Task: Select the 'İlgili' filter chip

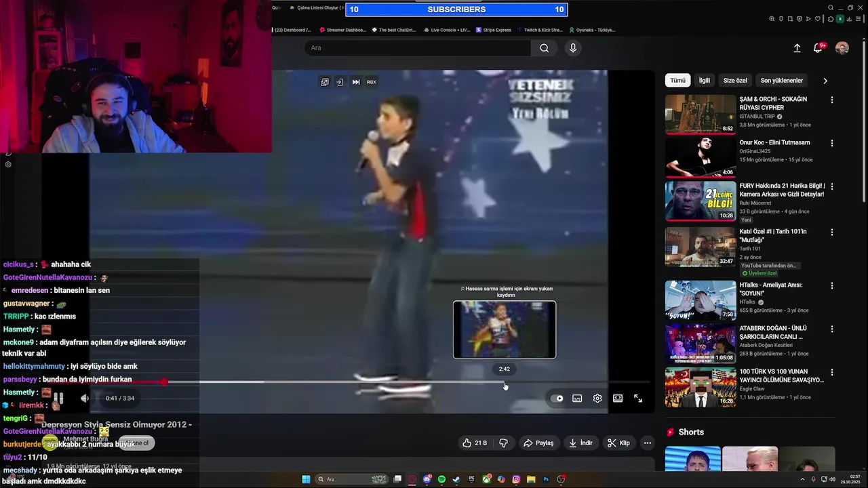Action: tap(705, 80)
